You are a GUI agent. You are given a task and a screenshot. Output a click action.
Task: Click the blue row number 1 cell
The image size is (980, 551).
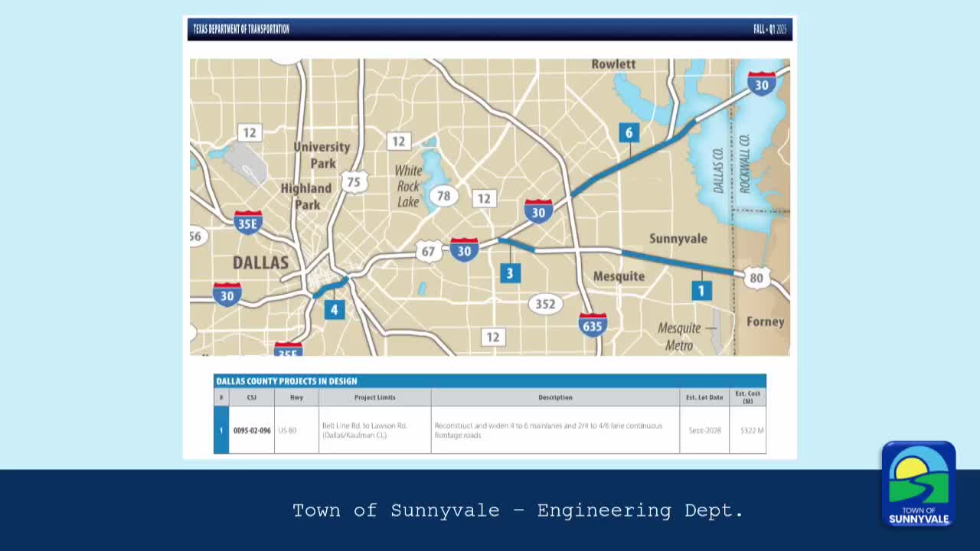[221, 430]
